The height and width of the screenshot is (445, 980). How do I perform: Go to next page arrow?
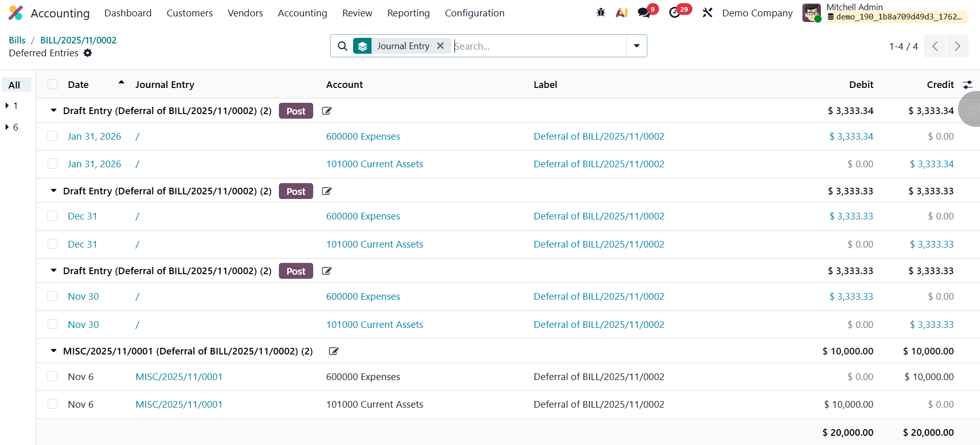957,47
